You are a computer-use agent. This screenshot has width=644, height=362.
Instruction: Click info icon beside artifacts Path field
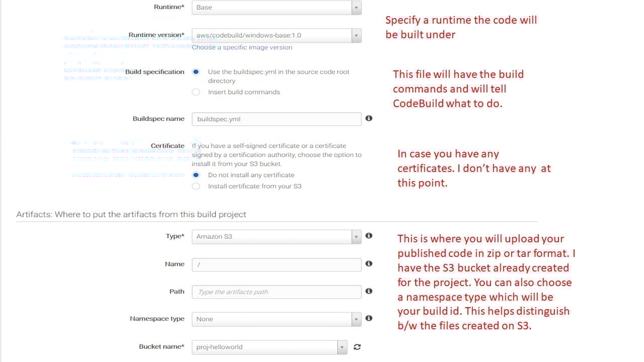(x=369, y=291)
